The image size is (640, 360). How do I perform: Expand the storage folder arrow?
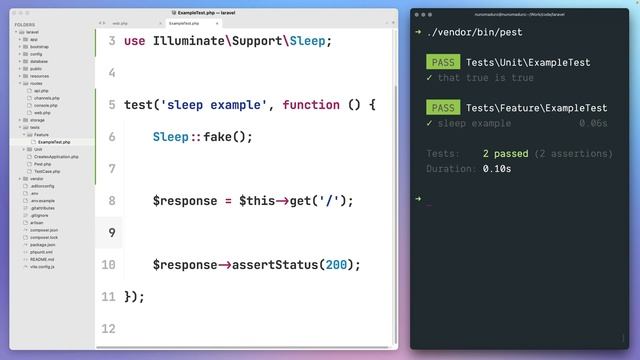20,120
